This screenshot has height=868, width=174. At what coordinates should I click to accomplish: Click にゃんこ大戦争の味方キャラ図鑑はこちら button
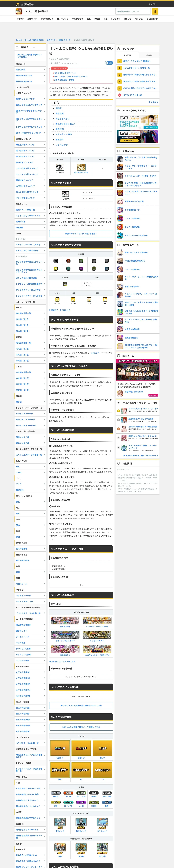[x=81, y=727]
